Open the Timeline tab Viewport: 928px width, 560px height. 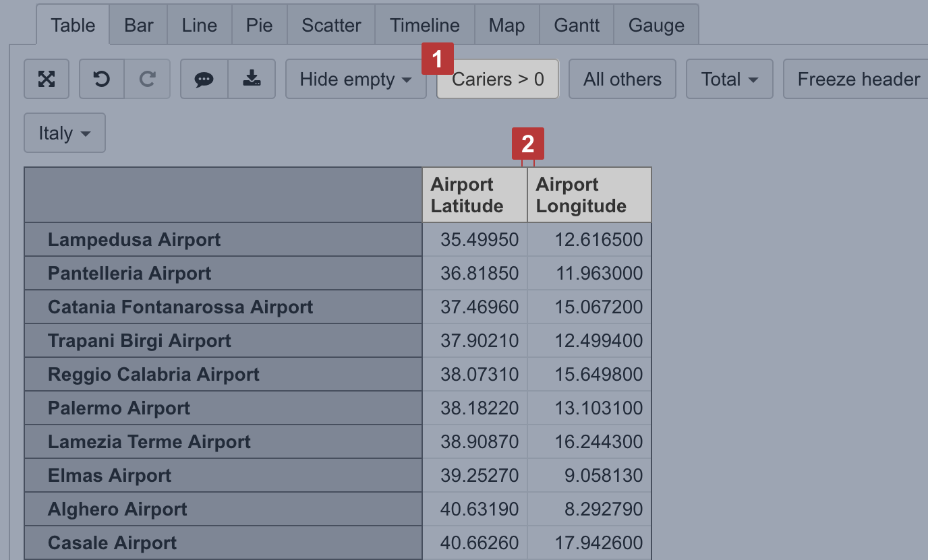[x=425, y=26]
